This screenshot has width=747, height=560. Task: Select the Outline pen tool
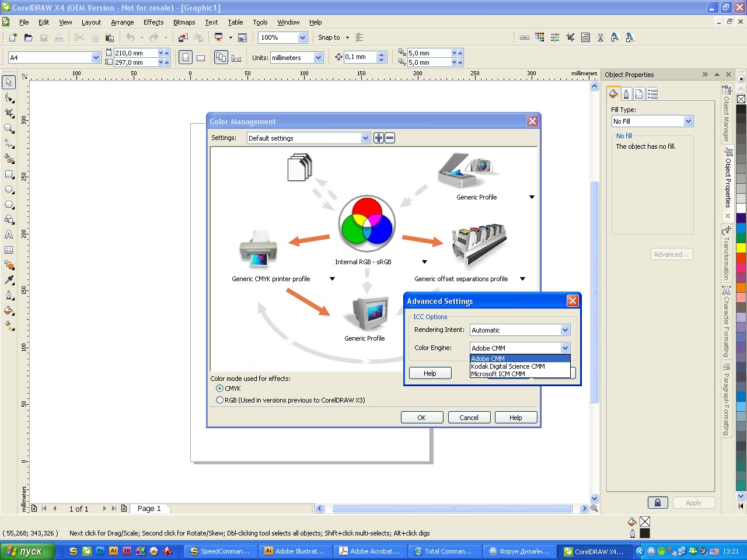[x=9, y=295]
